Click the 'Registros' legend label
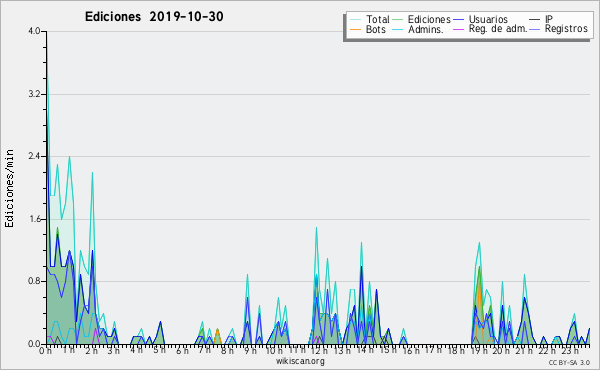Viewport: 600px width, 370px height. point(566,29)
